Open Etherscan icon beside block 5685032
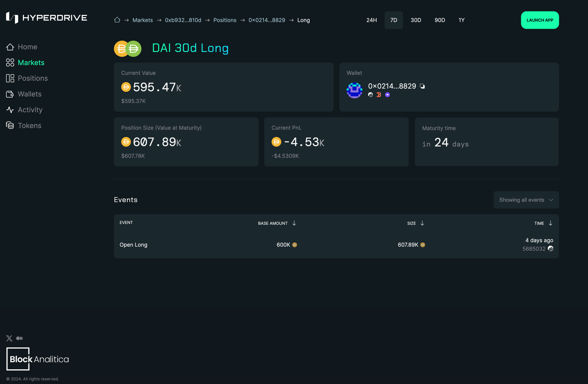The width and height of the screenshot is (588, 384). coord(550,249)
